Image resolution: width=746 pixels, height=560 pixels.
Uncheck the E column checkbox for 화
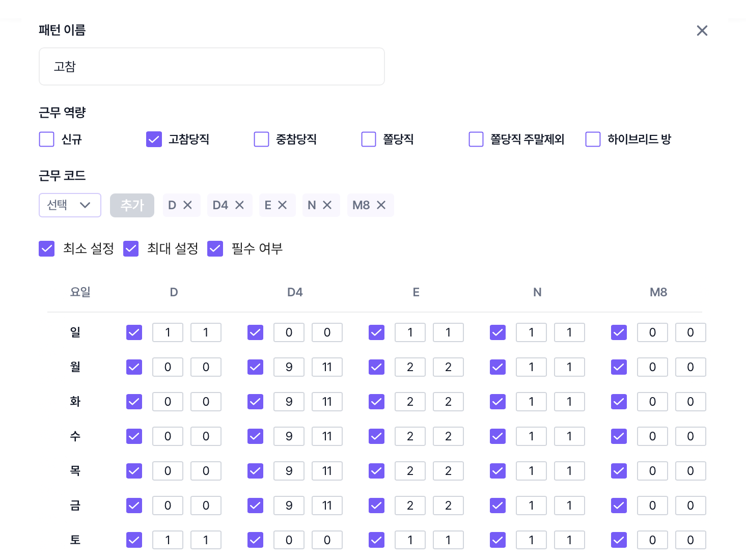coord(377,402)
